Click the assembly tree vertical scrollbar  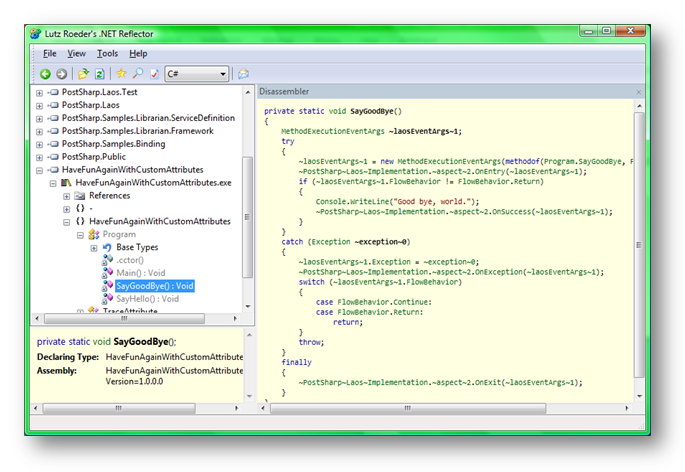coord(247,217)
